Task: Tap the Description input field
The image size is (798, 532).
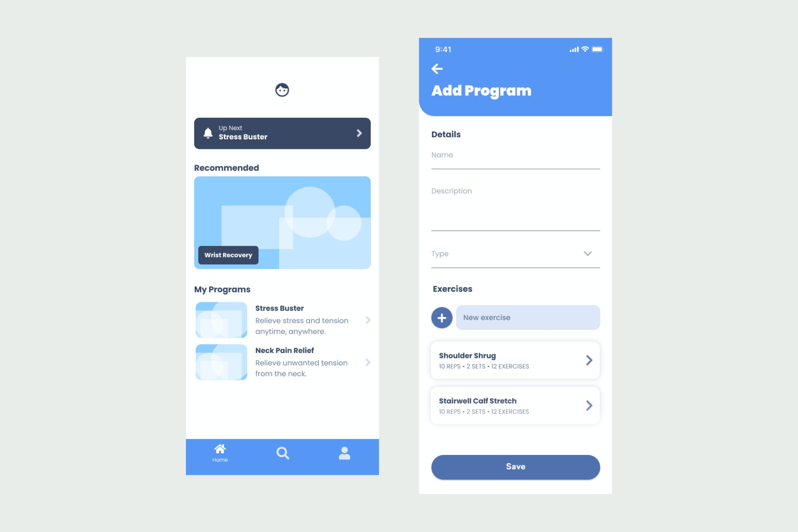Action: click(x=515, y=208)
